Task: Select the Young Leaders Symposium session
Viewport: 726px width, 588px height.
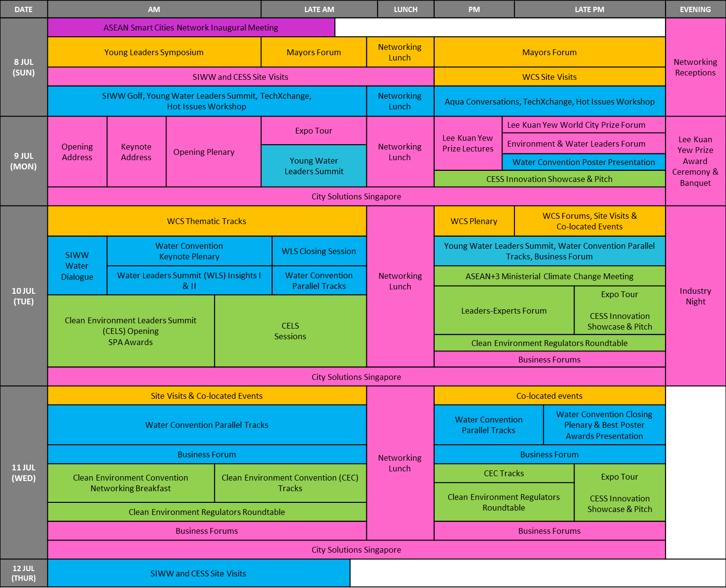Action: (x=154, y=52)
